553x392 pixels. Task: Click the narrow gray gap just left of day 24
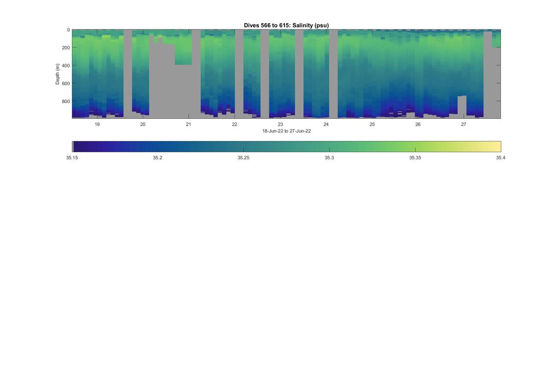click(x=299, y=74)
